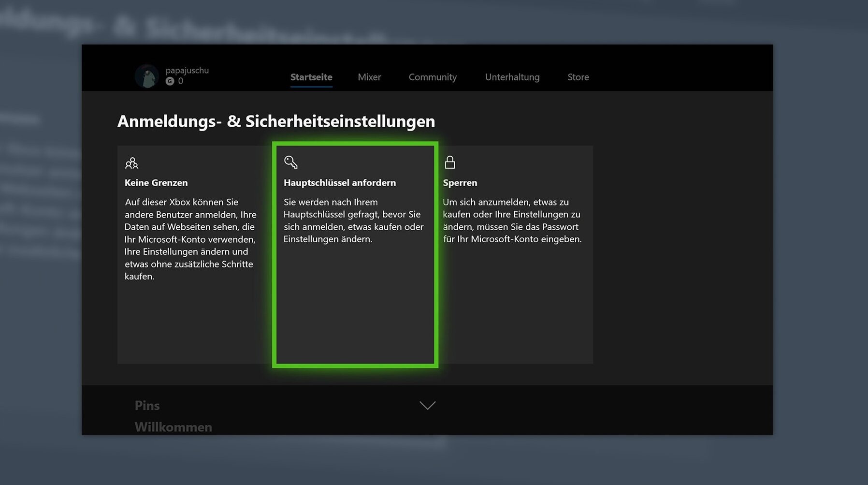
Task: Click the Gamerscore G badge icon
Action: [x=170, y=81]
